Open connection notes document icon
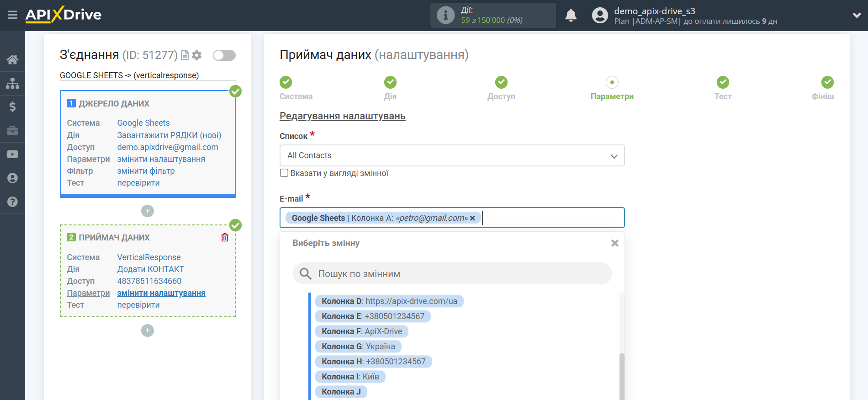The width and height of the screenshot is (868, 400). [185, 55]
